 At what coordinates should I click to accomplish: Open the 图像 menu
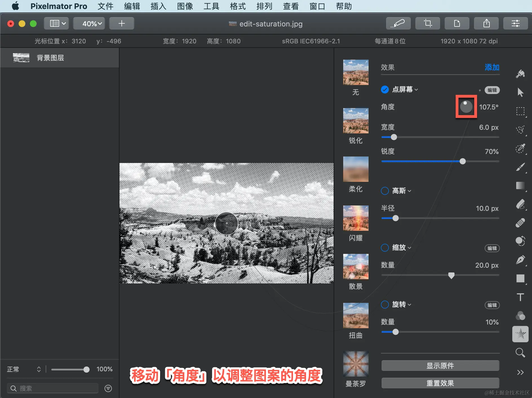185,6
